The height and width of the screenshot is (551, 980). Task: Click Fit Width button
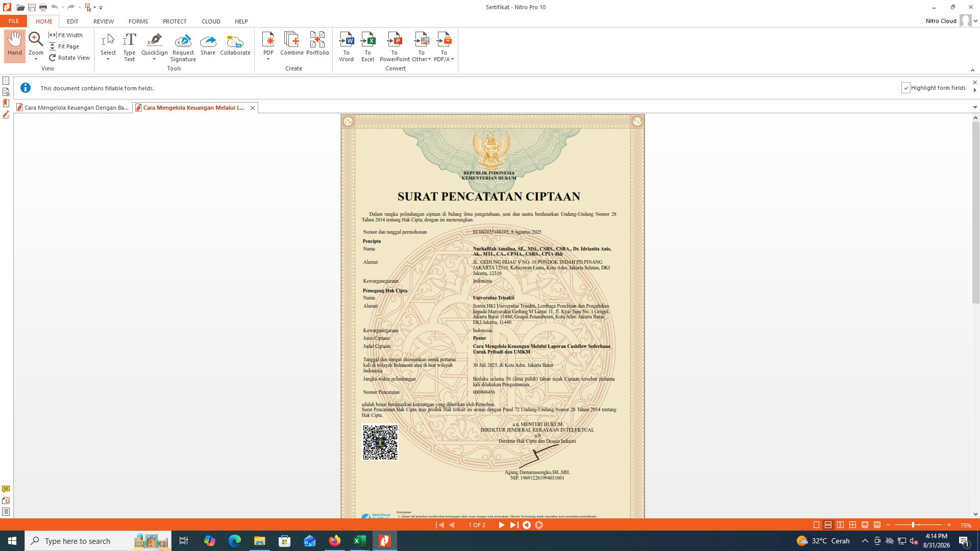click(66, 35)
